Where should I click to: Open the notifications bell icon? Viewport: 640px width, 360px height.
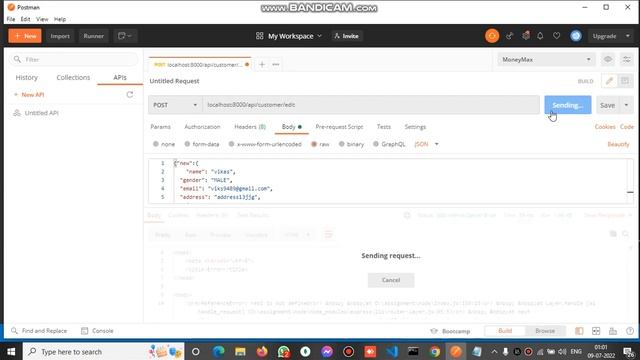coord(540,36)
